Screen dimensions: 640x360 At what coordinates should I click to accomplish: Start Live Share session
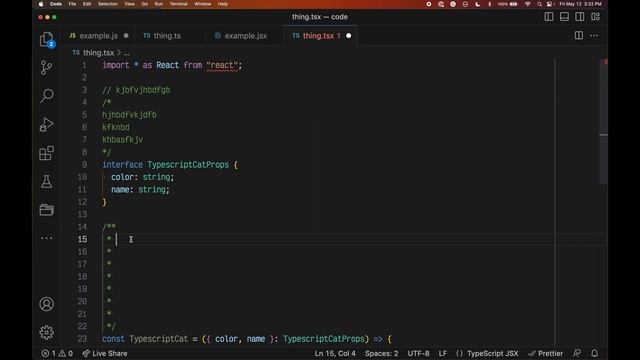(x=105, y=353)
